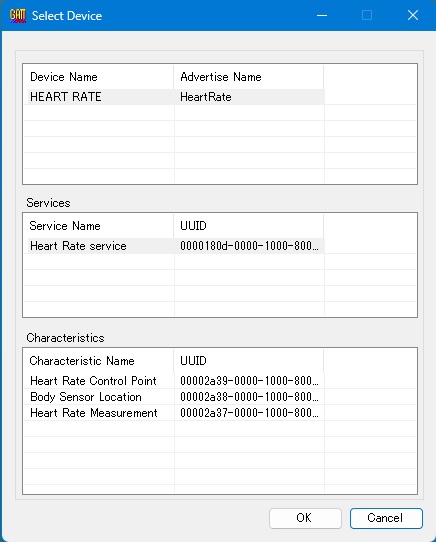
Task: Select the Heart Rate service row
Action: 176,246
